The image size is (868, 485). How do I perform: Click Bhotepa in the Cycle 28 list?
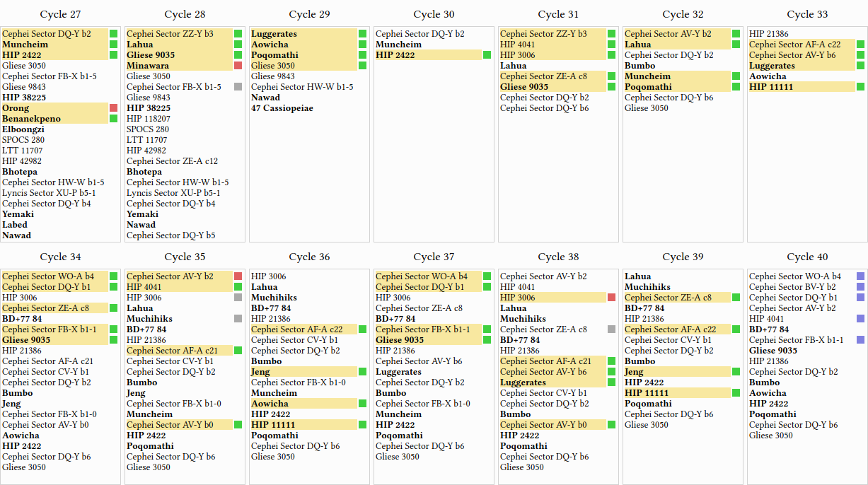coord(144,172)
